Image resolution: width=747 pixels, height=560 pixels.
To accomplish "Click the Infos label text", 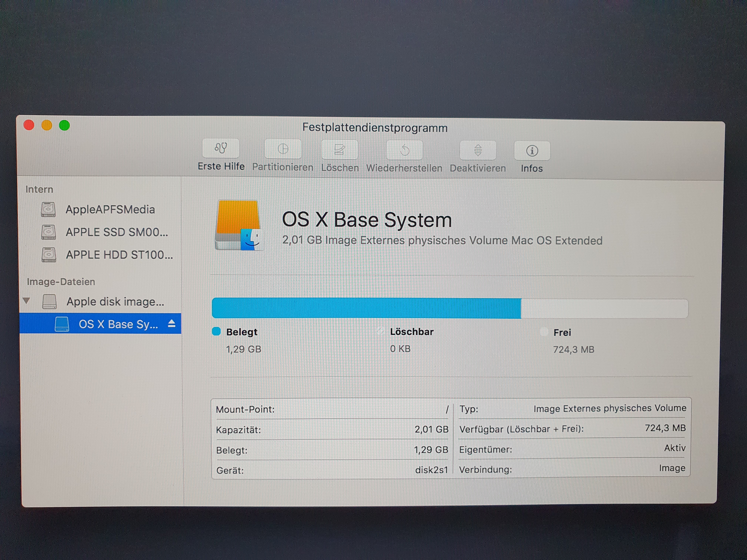I will (x=532, y=169).
